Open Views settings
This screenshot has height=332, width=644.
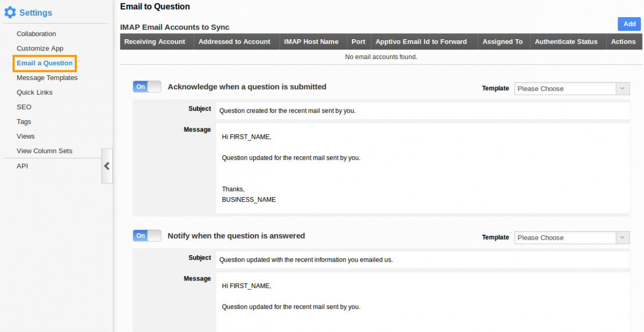[25, 136]
